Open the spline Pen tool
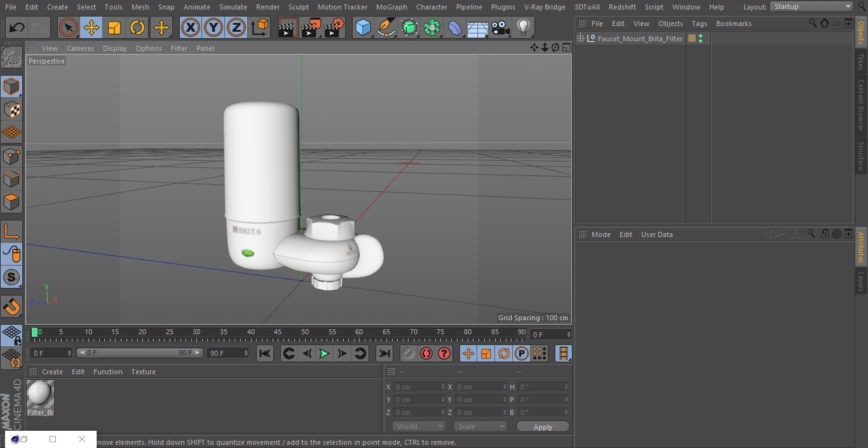Screen dimensions: 868x448 point(386,27)
